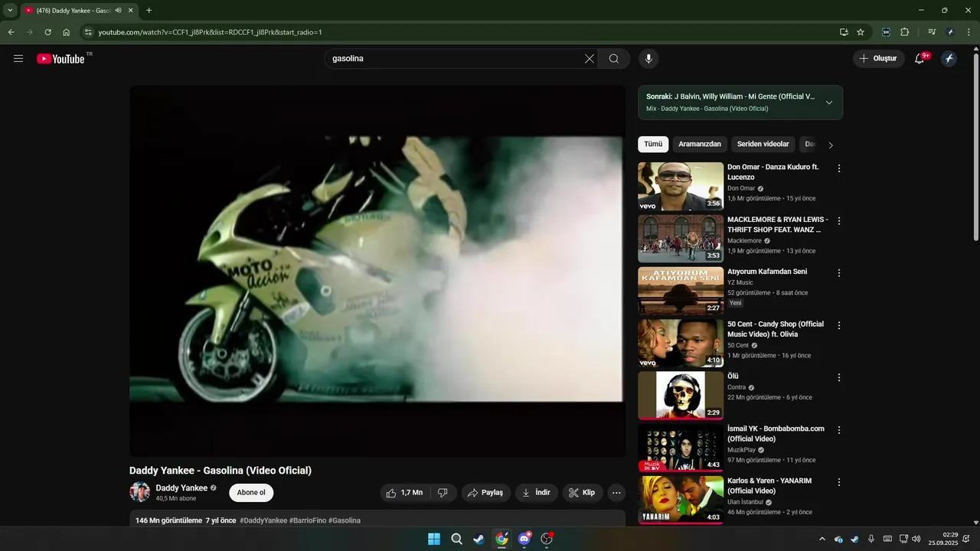This screenshot has width=980, height=551.
Task: Open options for Ölü by Contra
Action: click(x=839, y=378)
